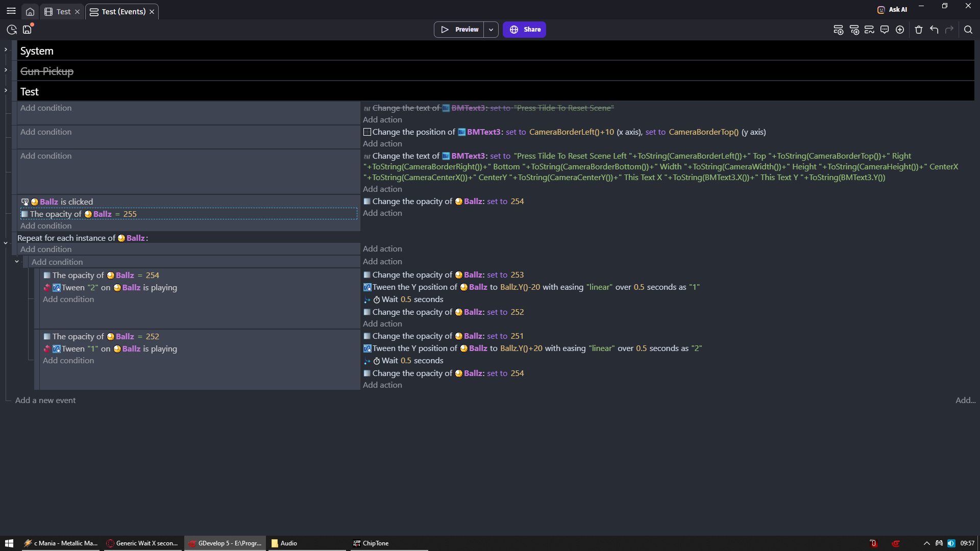This screenshot has width=980, height=551.
Task: Open GDevelop 5 in the Windows taskbar
Action: pos(225,543)
